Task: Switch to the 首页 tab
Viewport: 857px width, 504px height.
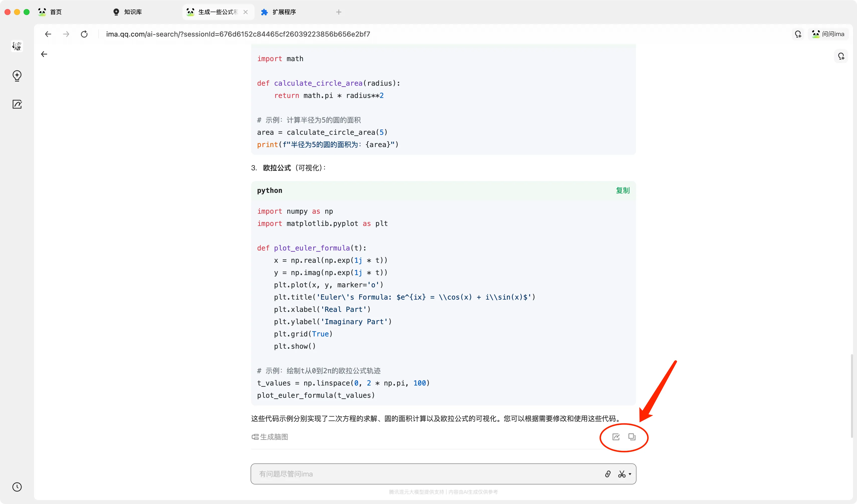Action: tap(56, 12)
